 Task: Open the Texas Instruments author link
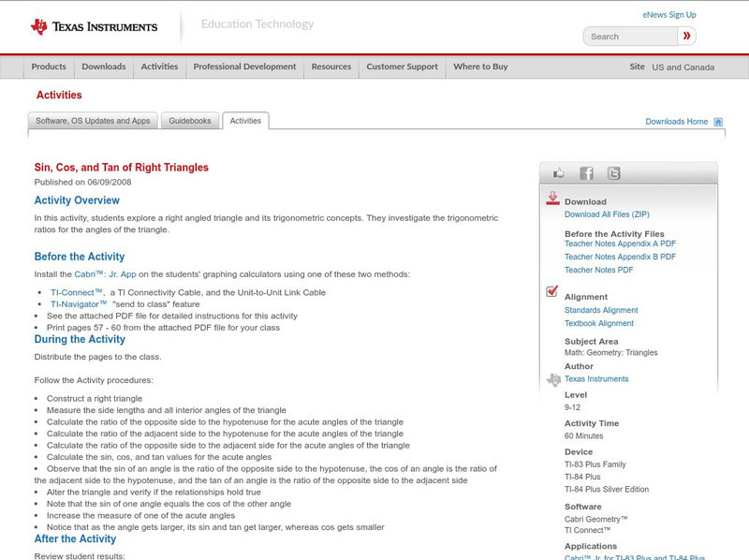(x=596, y=379)
